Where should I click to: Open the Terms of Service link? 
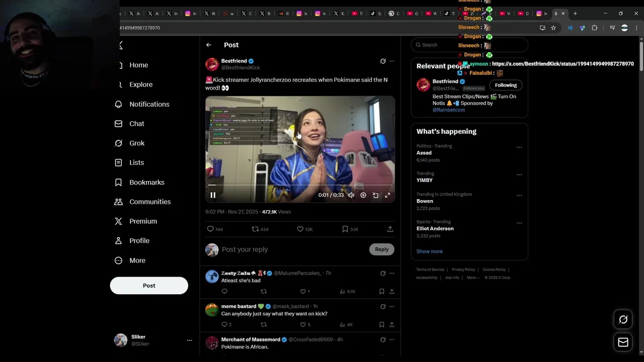coord(430,269)
